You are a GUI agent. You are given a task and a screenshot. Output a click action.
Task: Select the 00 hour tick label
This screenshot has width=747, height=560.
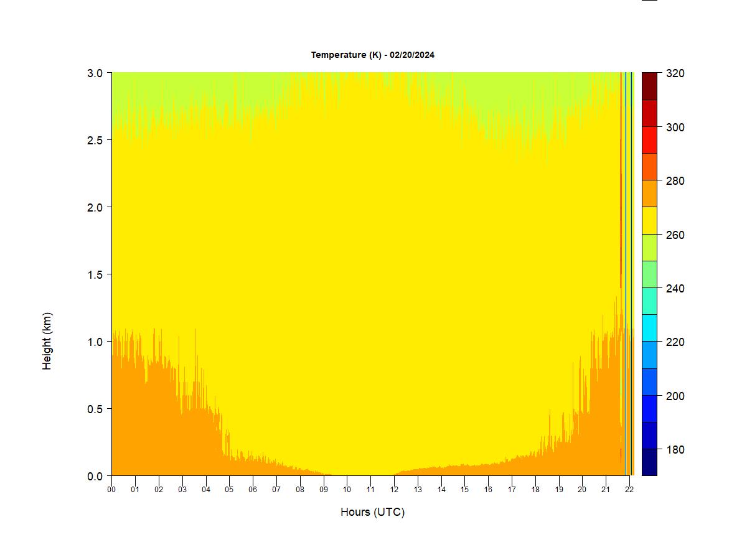tap(111, 489)
